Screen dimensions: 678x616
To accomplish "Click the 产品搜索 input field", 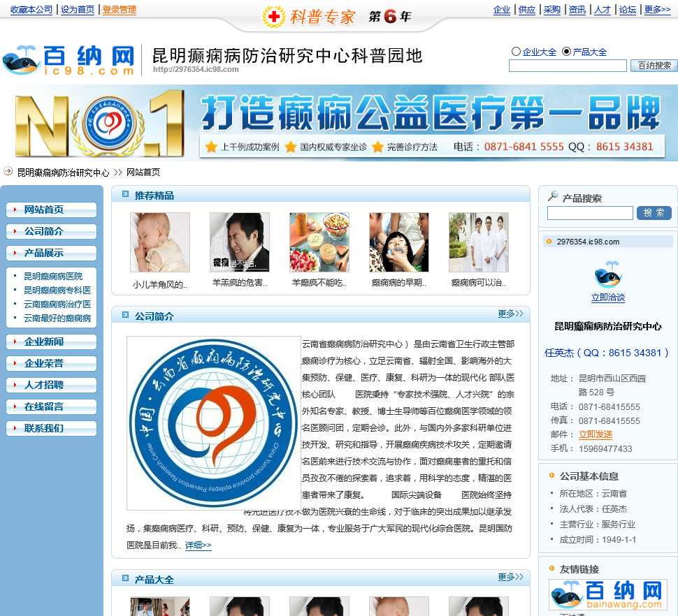I will point(590,213).
